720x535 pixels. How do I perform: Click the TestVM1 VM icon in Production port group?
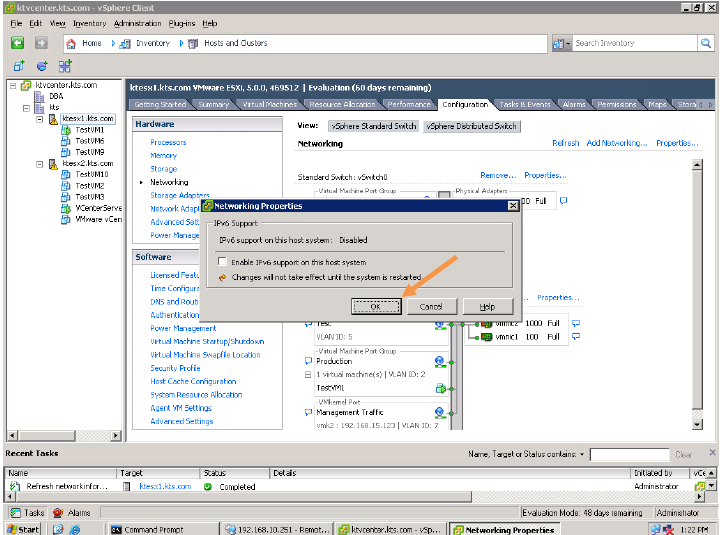(x=440, y=389)
